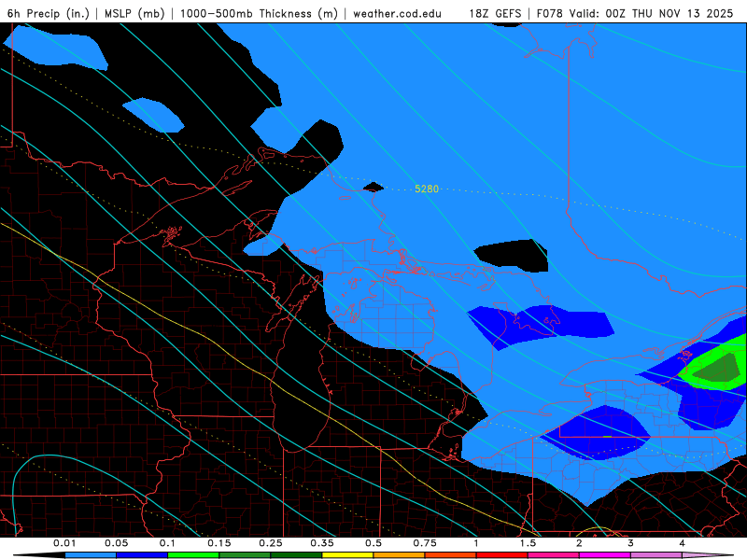Click the 0.15 legend value
The image size is (747, 560).
tap(219, 543)
